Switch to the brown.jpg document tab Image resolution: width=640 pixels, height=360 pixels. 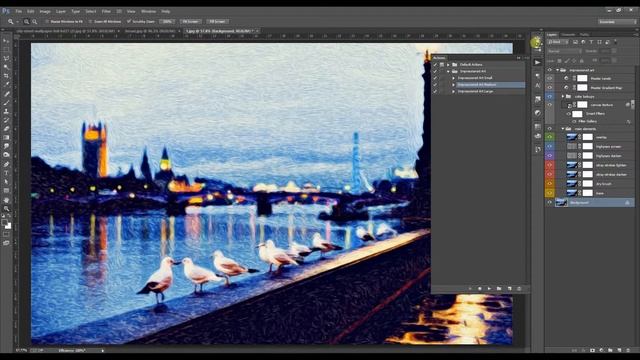coord(150,31)
